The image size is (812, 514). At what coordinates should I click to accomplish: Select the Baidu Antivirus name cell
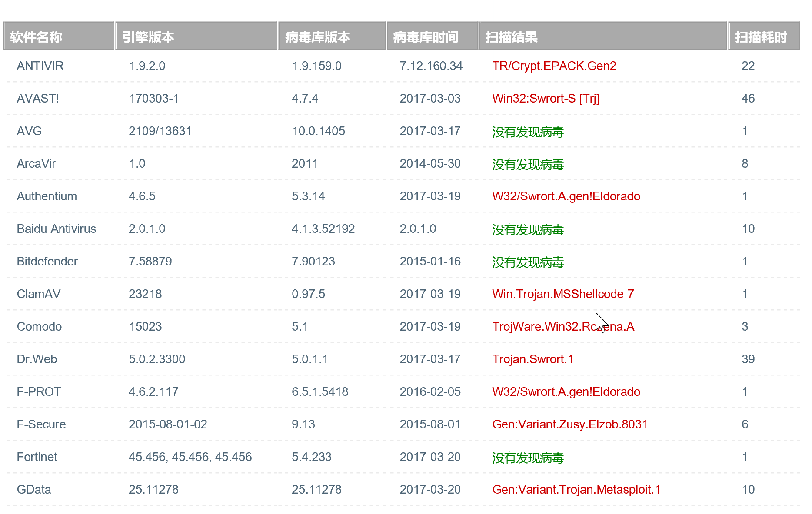coord(56,229)
